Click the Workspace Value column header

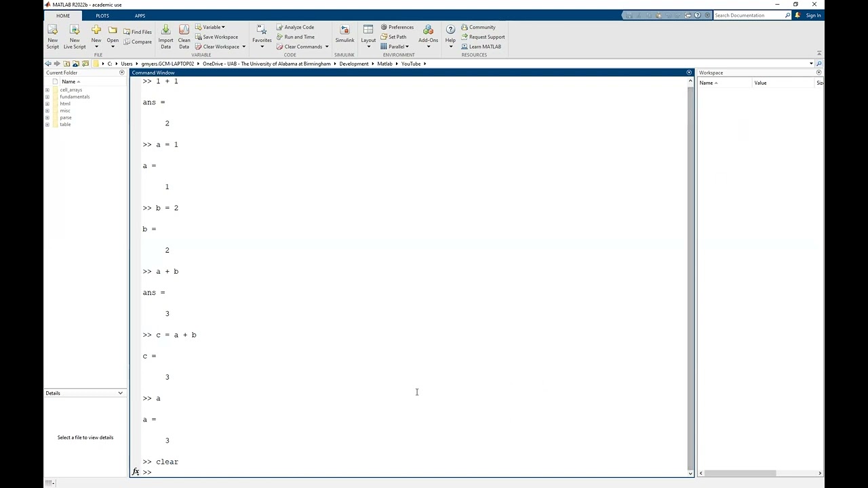coord(783,83)
